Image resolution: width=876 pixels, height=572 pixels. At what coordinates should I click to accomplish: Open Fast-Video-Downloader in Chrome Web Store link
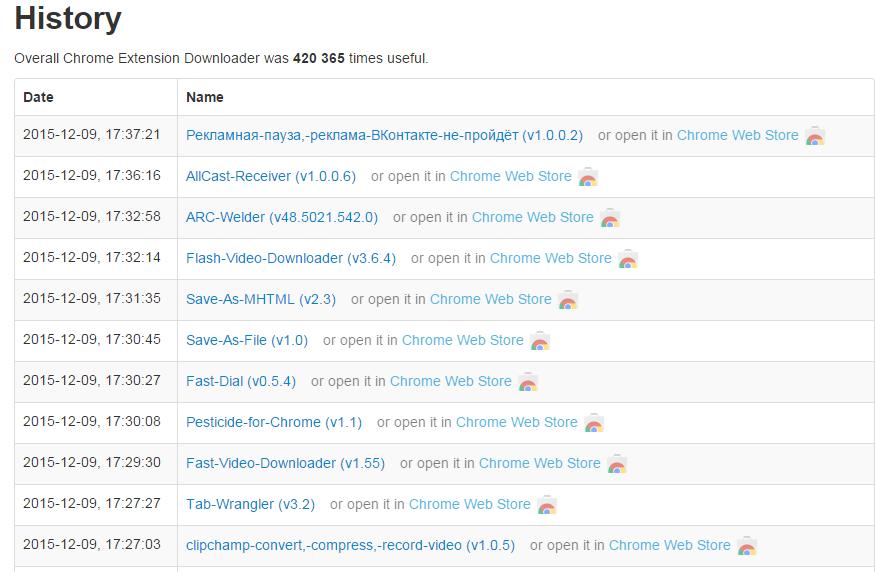pyautogui.click(x=539, y=463)
